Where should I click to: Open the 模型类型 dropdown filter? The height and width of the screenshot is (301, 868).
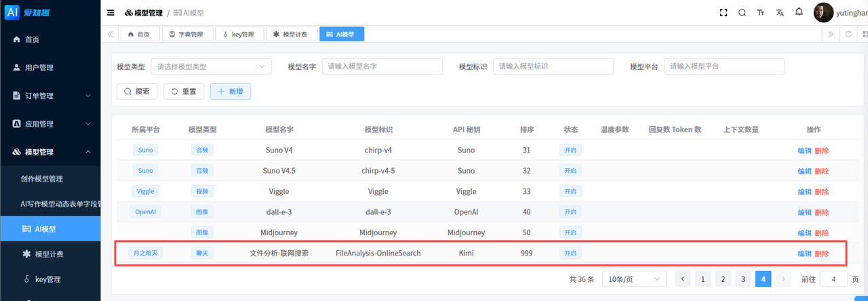tap(211, 66)
